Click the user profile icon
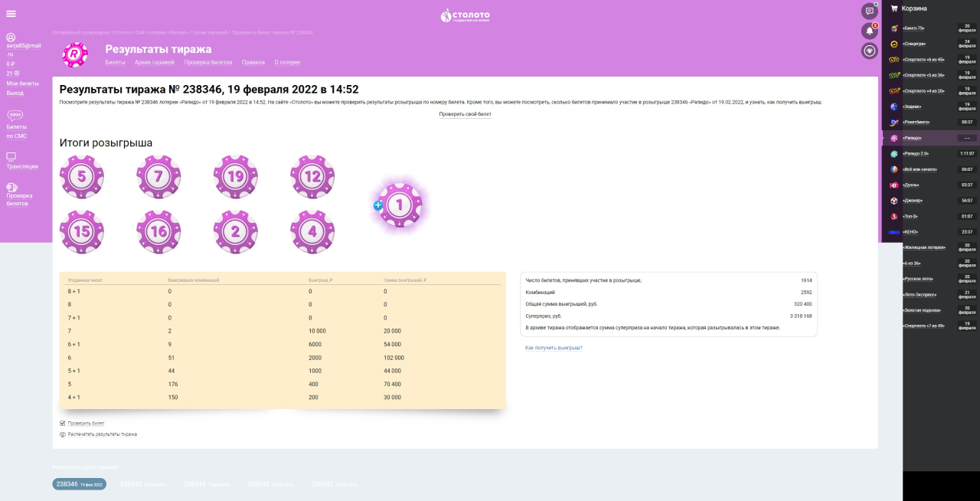The width and height of the screenshot is (980, 501). pos(11,38)
